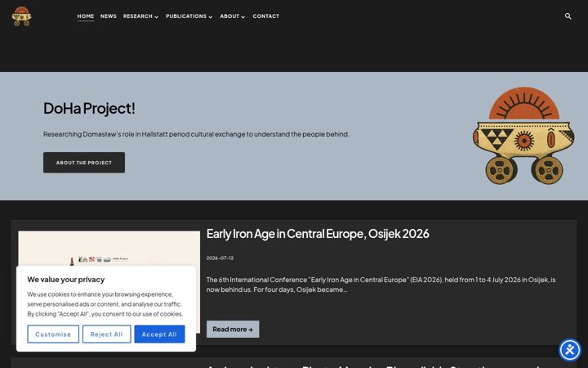The image size is (588, 368).
Task: Click the DoHa site logo in the header
Action: (21, 16)
